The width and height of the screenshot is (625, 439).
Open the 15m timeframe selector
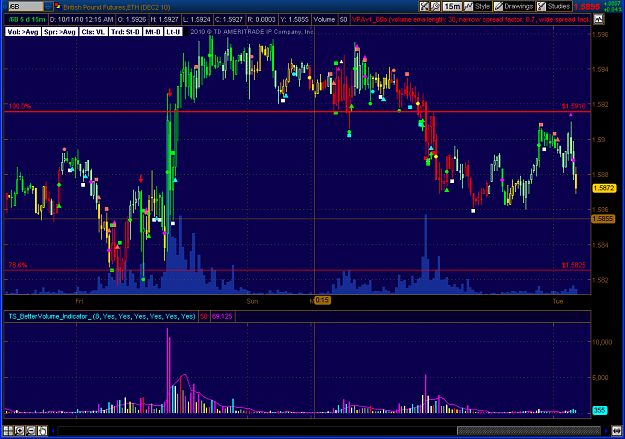click(452, 6)
